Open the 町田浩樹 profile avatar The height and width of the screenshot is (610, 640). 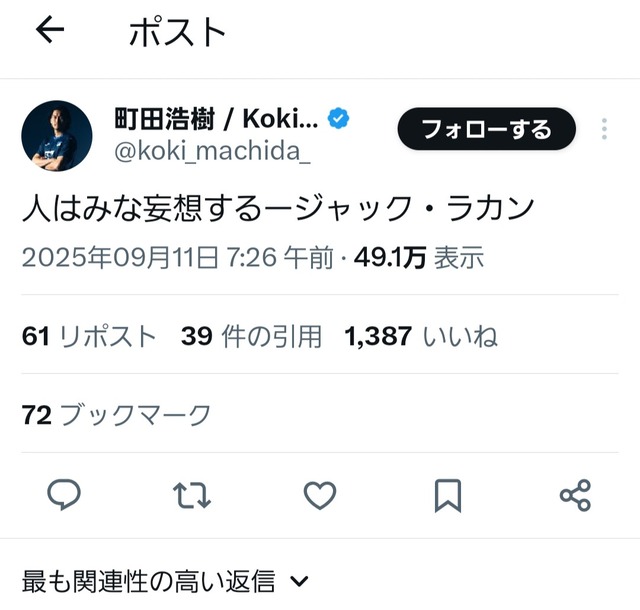pyautogui.click(x=57, y=136)
